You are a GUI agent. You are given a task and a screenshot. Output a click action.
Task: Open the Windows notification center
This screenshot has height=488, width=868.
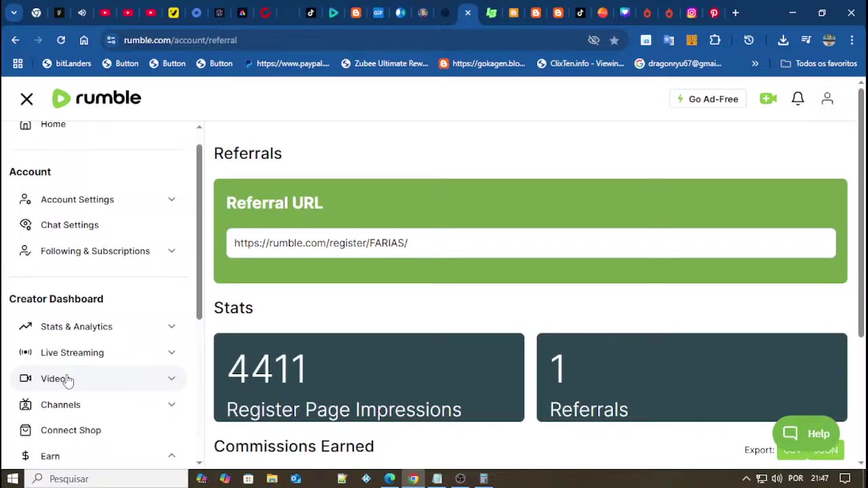pos(845,479)
